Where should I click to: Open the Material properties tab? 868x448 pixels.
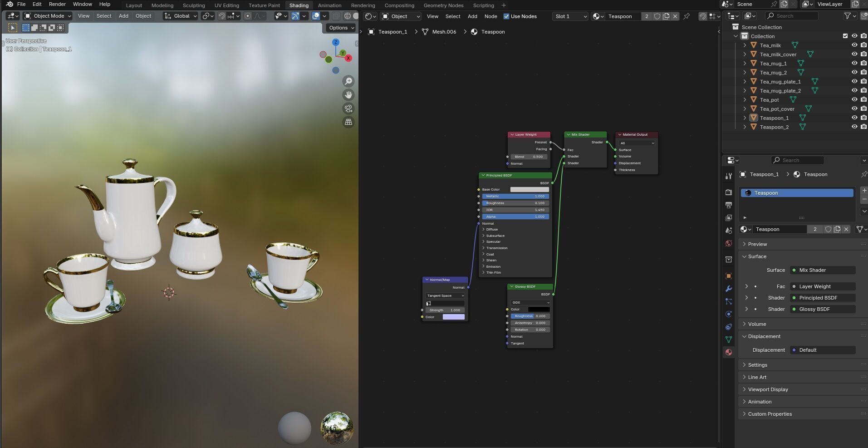[729, 352]
